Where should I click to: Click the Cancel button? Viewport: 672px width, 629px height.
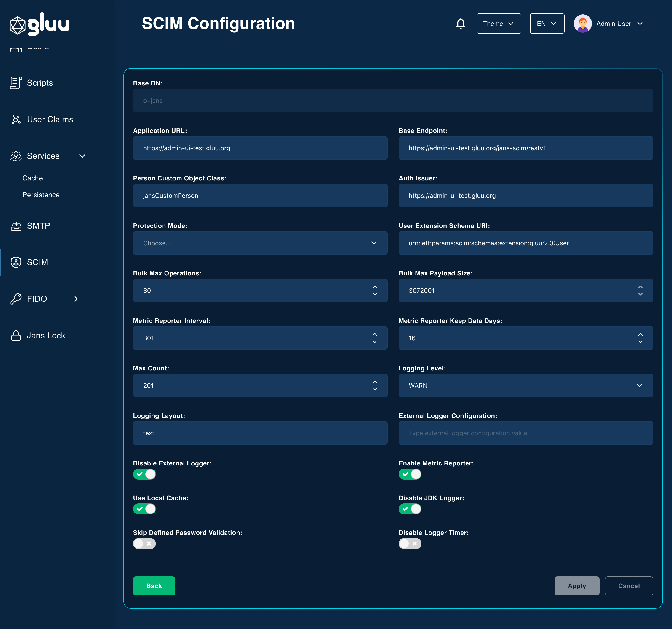[629, 586]
